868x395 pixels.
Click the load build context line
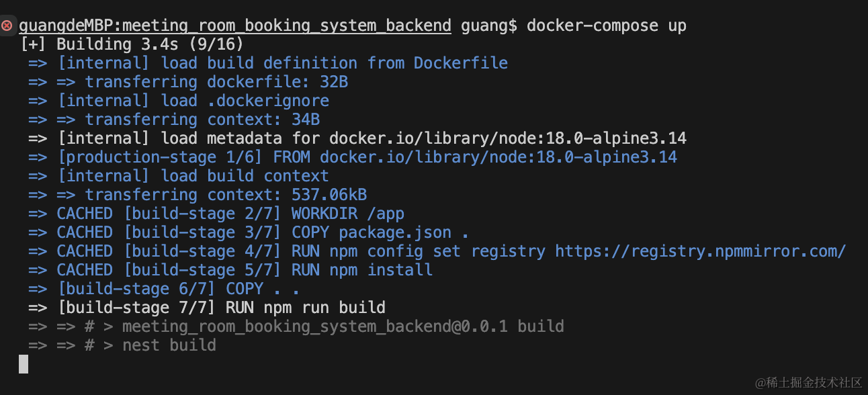tap(179, 177)
